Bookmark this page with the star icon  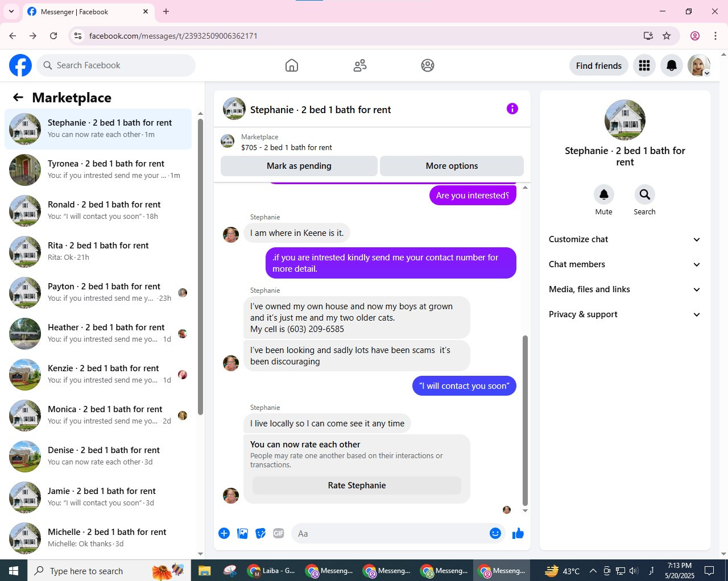[667, 36]
